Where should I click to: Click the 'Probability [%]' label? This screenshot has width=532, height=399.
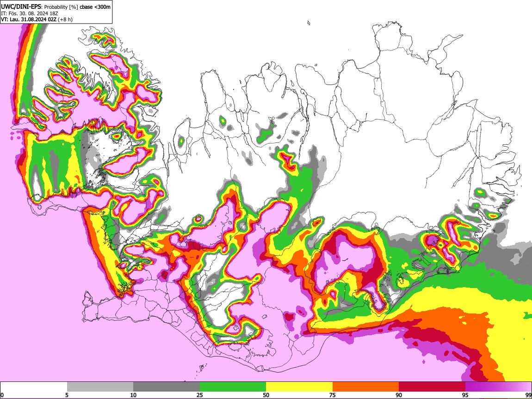point(62,7)
